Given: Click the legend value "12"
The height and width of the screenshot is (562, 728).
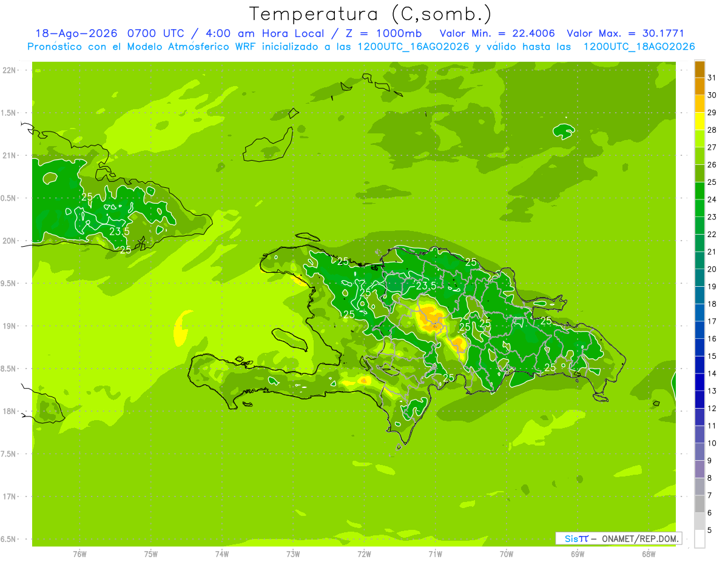Looking at the screenshot, I should coord(712,408).
